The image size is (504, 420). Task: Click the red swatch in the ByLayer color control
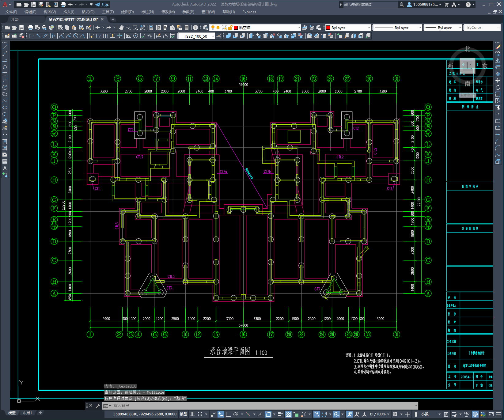click(328, 28)
